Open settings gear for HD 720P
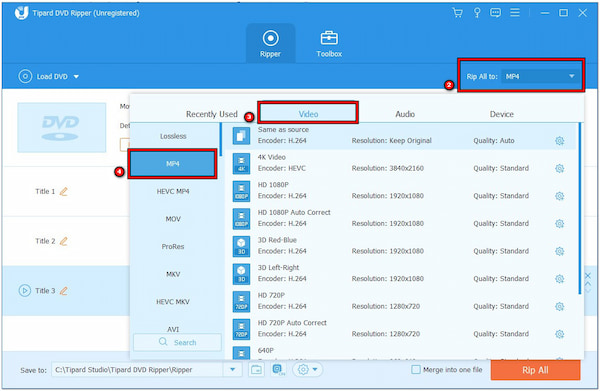This screenshot has width=600, height=391. tap(559, 306)
